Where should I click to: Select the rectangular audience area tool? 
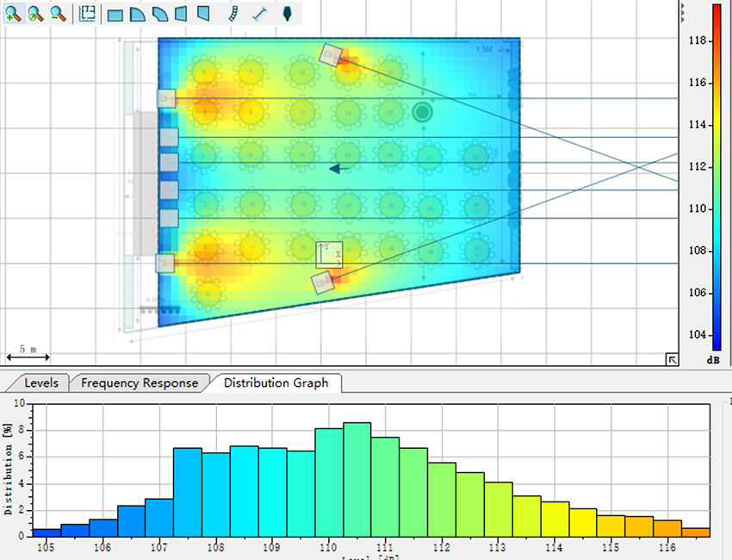click(115, 15)
